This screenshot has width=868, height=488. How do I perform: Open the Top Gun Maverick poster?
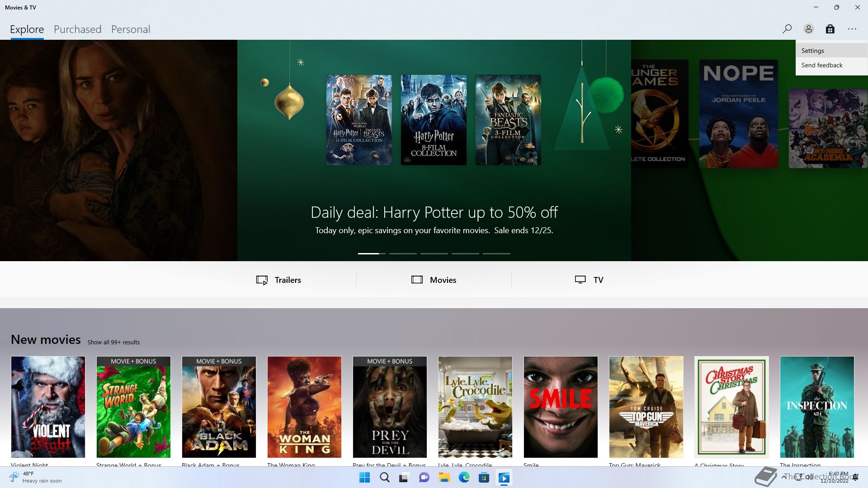(646, 407)
